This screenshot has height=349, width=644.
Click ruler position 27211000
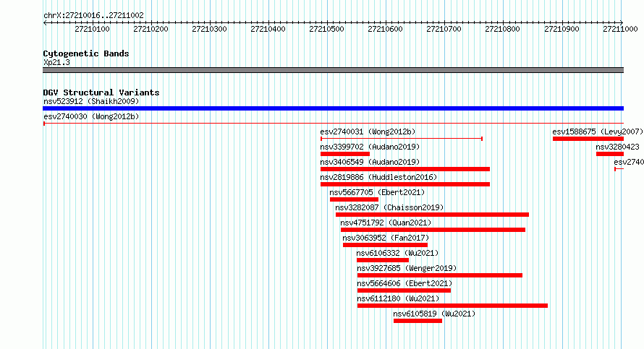(x=621, y=29)
